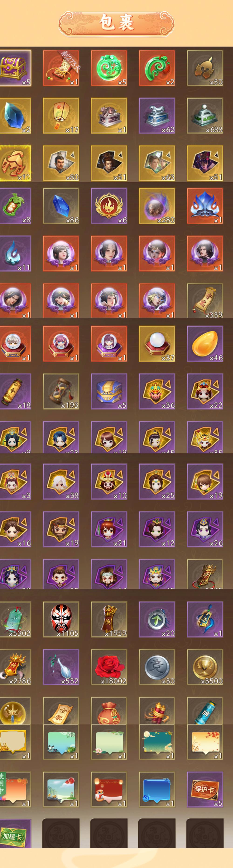233x868 pixels.
Task: Select the blue chat bubble frame
Action: (x=157, y=790)
